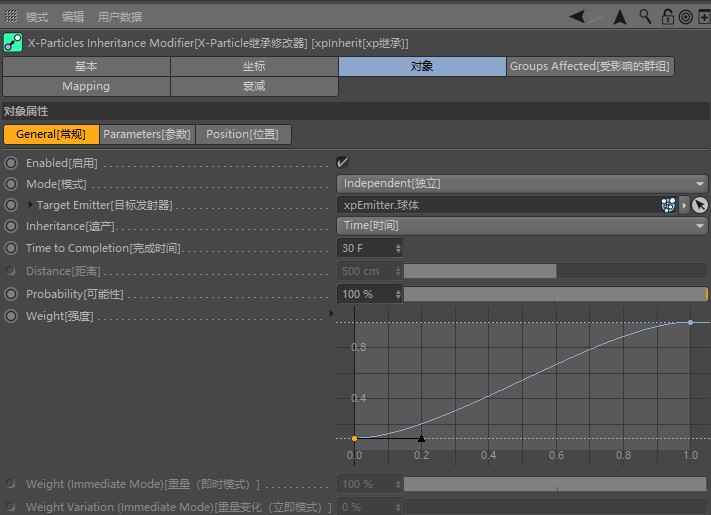Toggle the Enabled[启用] checkbox
This screenshot has width=711, height=515.
point(342,162)
